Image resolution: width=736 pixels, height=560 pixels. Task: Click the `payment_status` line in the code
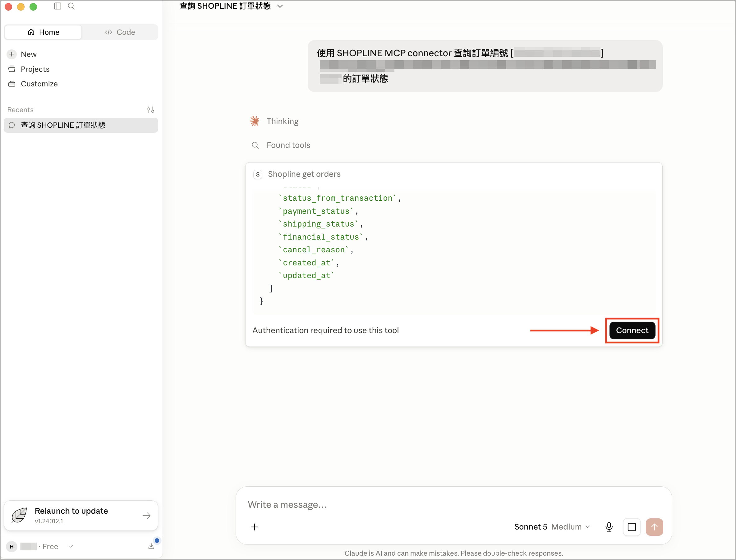pos(318,211)
